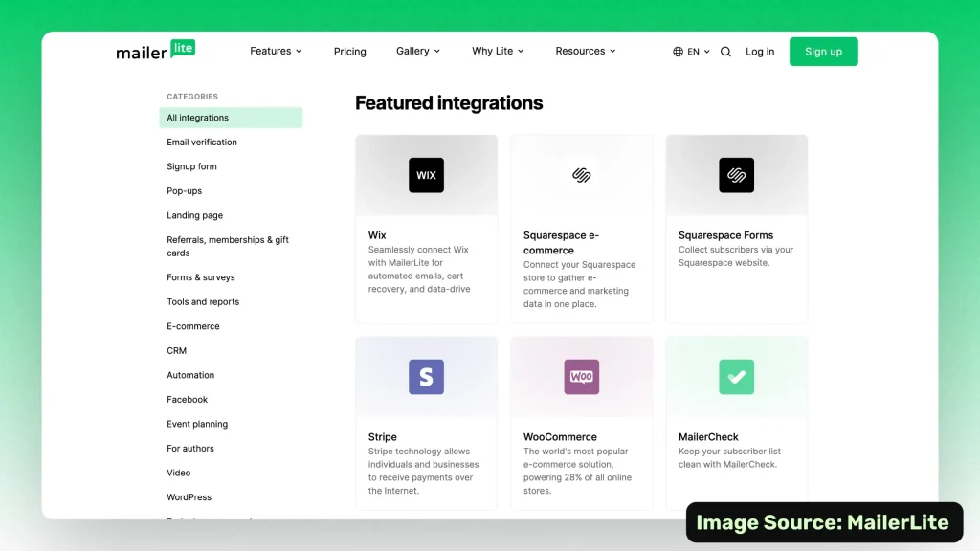Select Tools and reports category
Image resolution: width=980 pixels, height=551 pixels.
tap(203, 301)
